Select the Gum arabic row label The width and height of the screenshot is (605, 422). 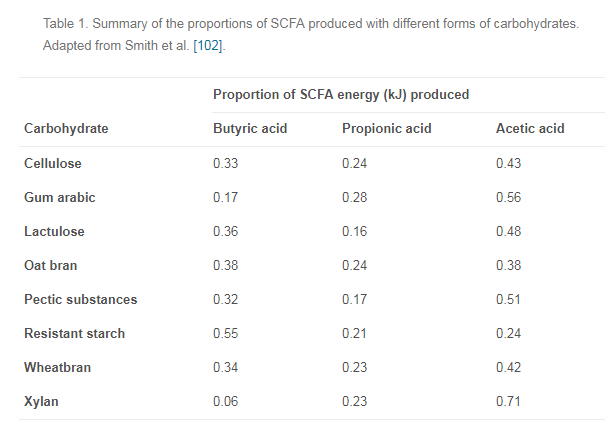60,197
